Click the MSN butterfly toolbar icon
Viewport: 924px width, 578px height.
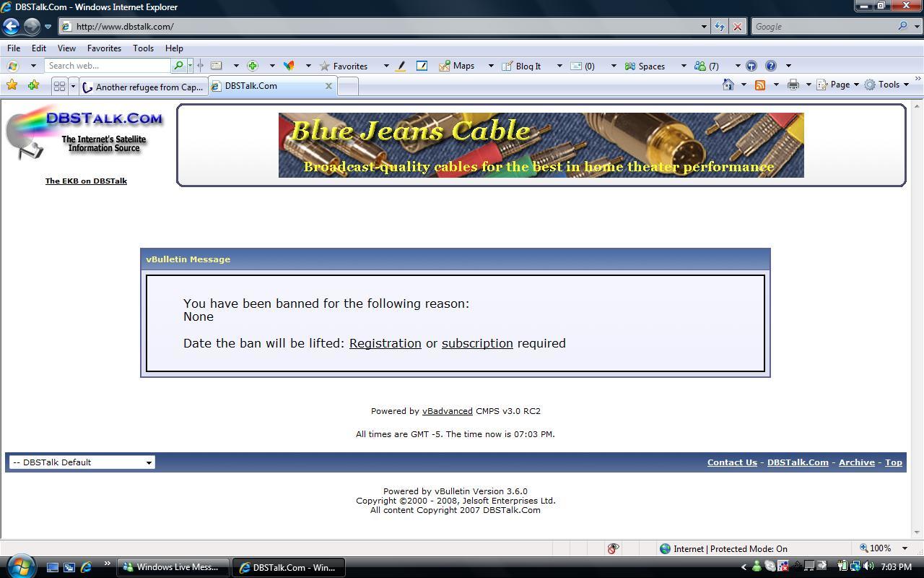(289, 66)
